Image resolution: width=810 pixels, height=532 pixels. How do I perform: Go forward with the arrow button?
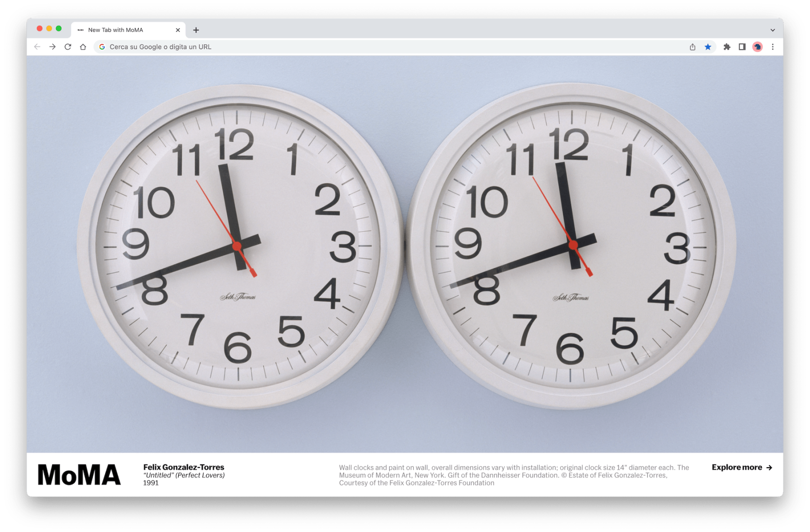coord(53,47)
